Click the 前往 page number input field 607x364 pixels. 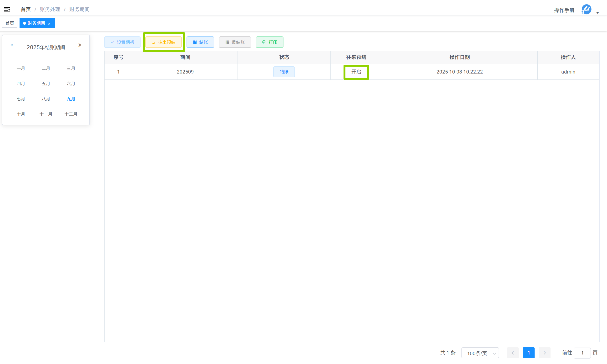click(x=582, y=353)
